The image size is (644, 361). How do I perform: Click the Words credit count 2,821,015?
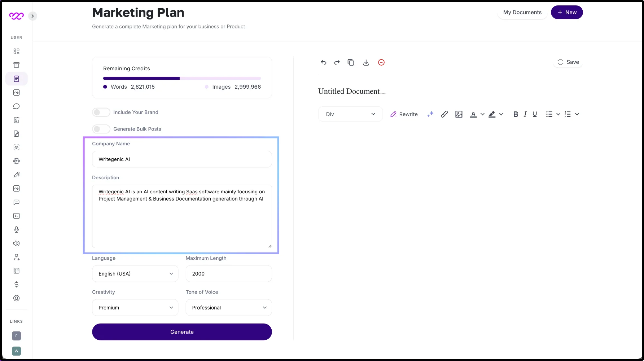[143, 87]
